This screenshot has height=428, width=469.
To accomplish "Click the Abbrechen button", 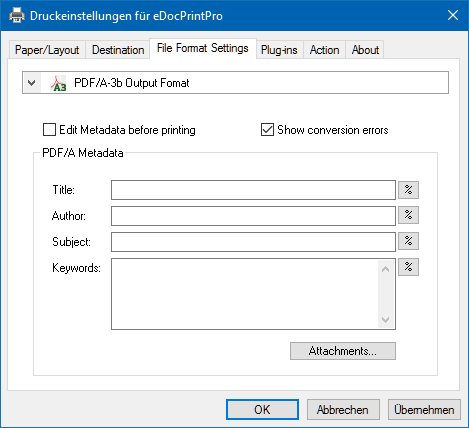I will pos(343,410).
